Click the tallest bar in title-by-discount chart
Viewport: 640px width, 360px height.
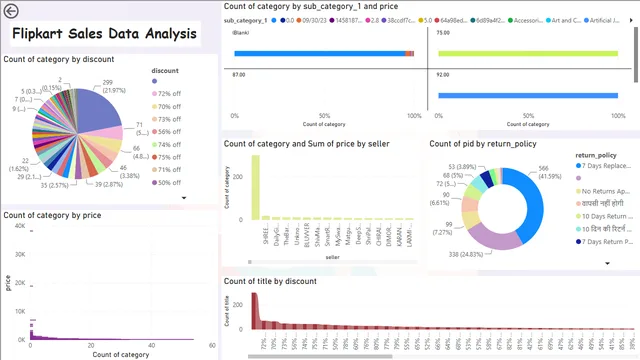click(x=254, y=311)
